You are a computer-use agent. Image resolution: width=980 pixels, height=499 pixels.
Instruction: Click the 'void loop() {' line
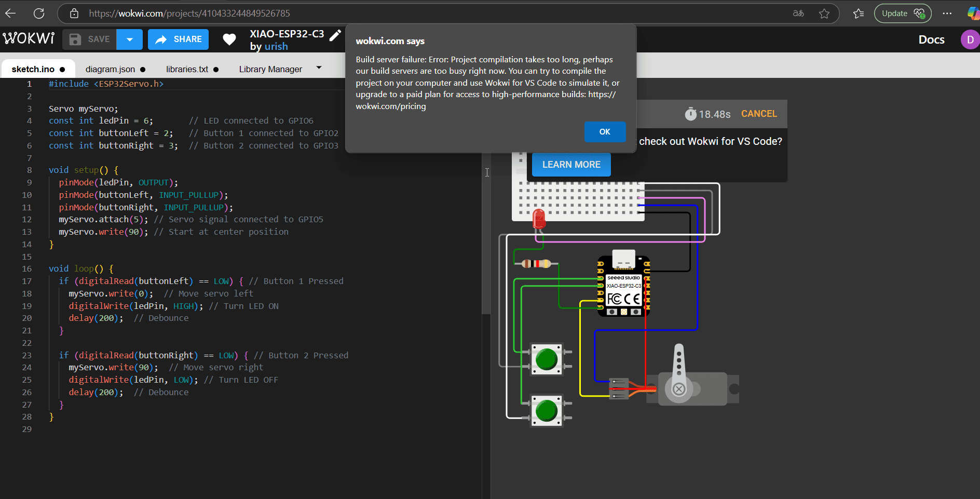pos(81,268)
